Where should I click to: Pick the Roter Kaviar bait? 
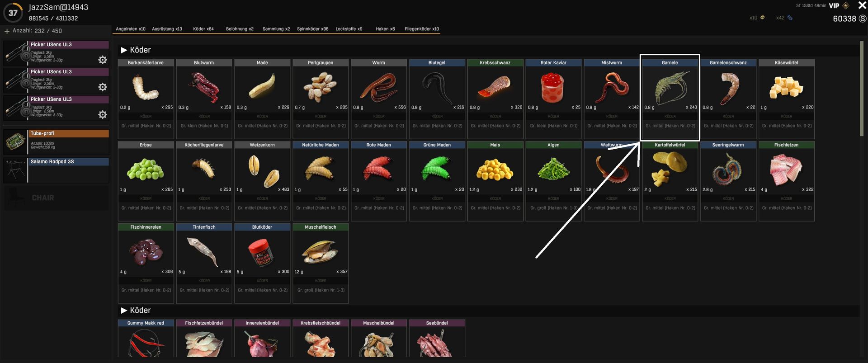point(553,99)
